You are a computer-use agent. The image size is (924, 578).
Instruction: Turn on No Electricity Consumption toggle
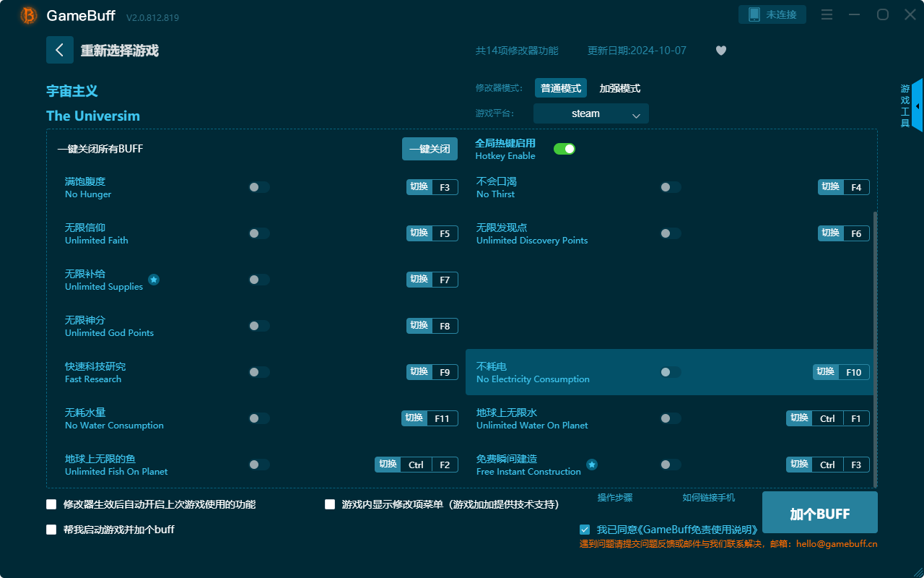(x=670, y=371)
